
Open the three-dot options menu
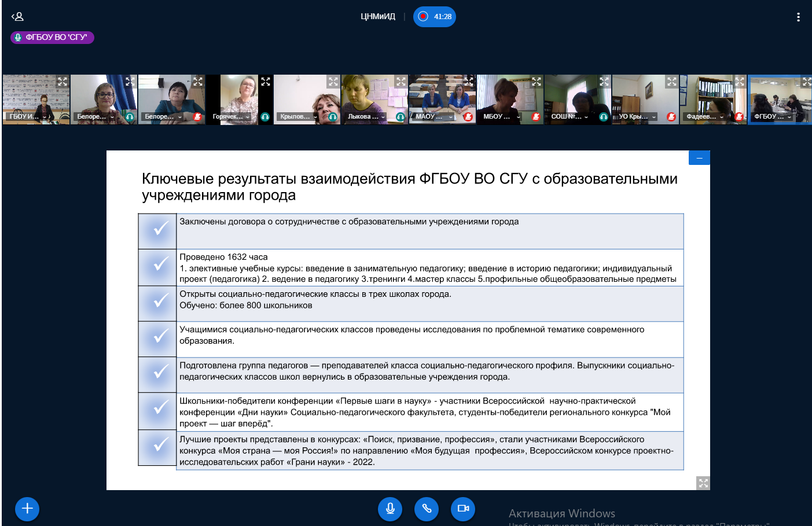[798, 17]
